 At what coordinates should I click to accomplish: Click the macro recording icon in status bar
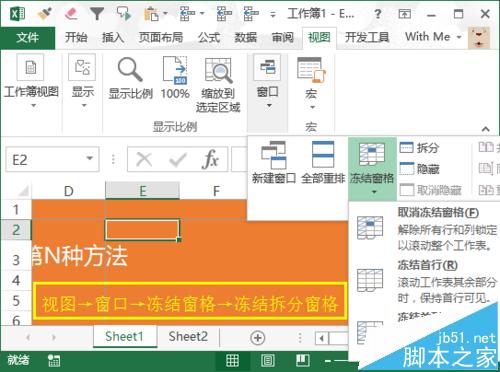coord(53,360)
